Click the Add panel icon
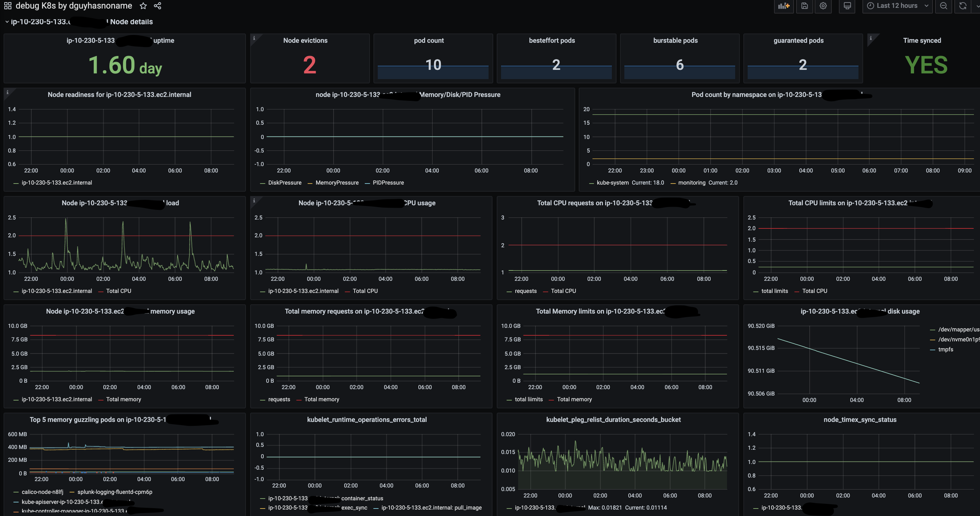 [784, 6]
